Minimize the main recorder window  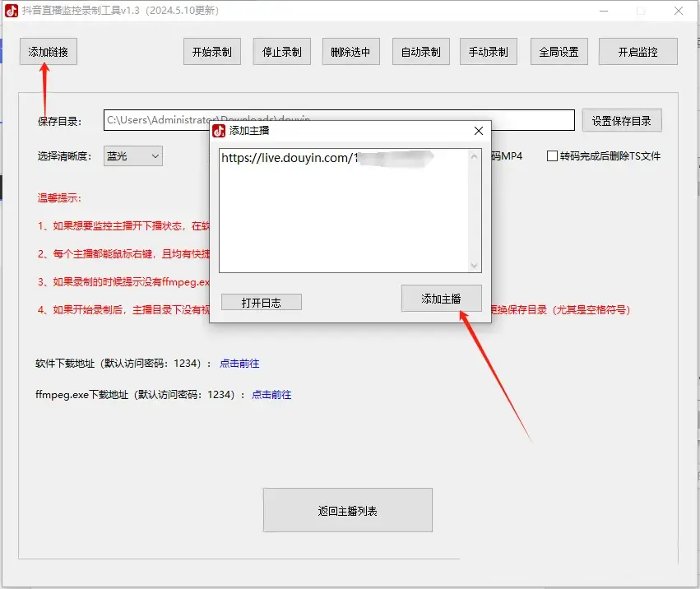(x=604, y=11)
